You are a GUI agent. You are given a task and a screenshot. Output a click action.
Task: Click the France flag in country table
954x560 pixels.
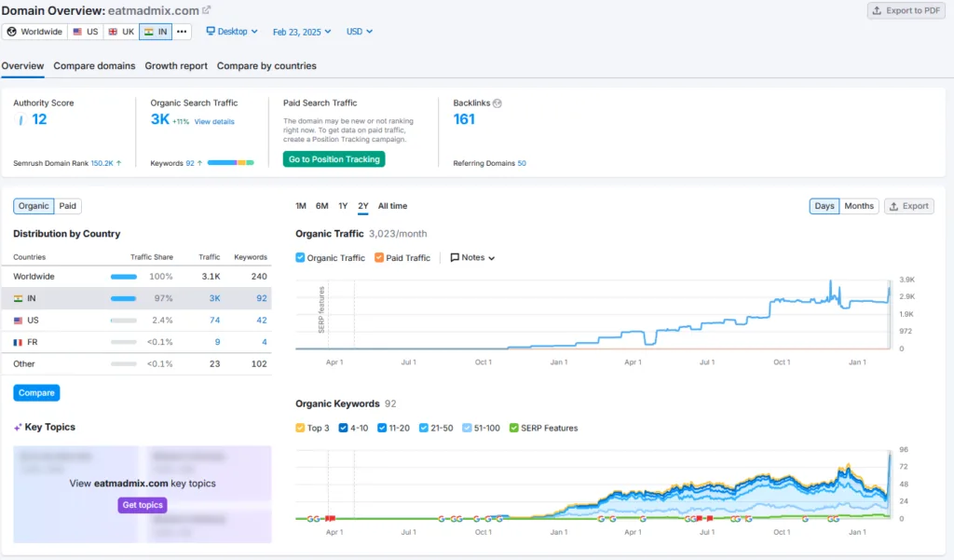click(19, 342)
